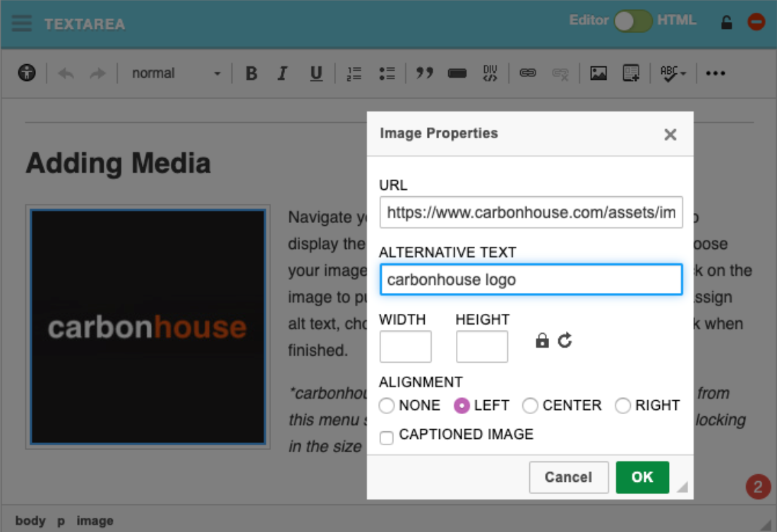
Task: Grab the dialog resize handle
Action: click(x=682, y=487)
